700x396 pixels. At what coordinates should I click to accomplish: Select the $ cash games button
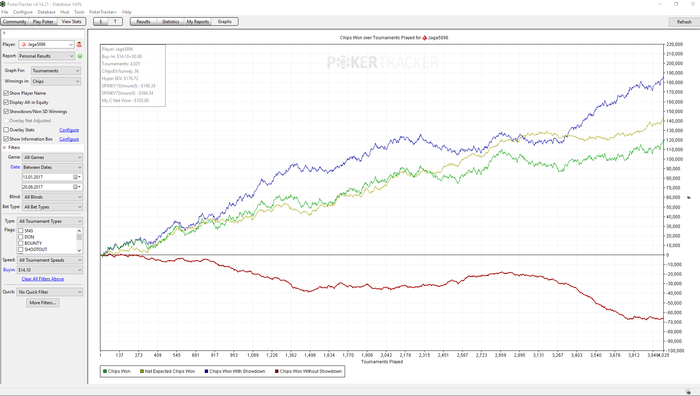pos(100,21)
